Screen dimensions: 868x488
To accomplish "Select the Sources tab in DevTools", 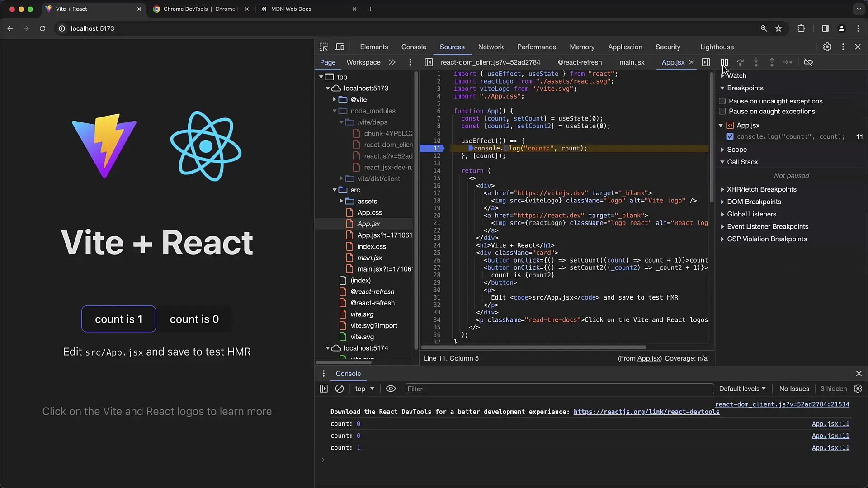I will click(452, 47).
